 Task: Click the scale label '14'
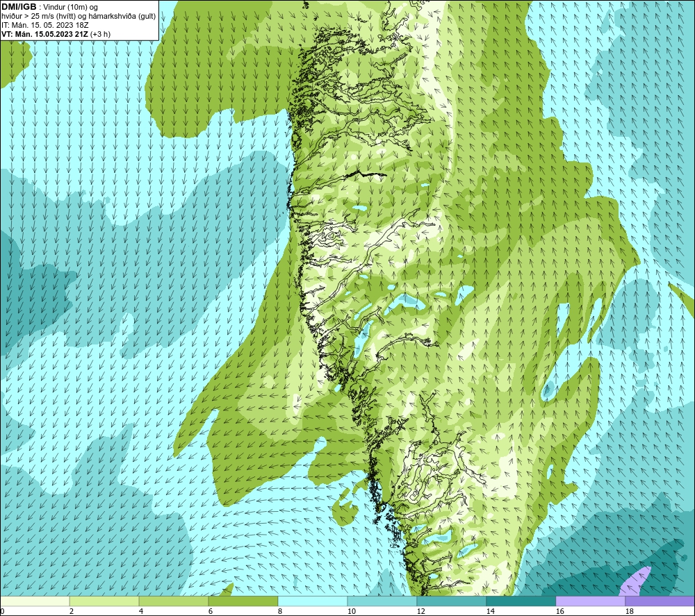tap(490, 612)
